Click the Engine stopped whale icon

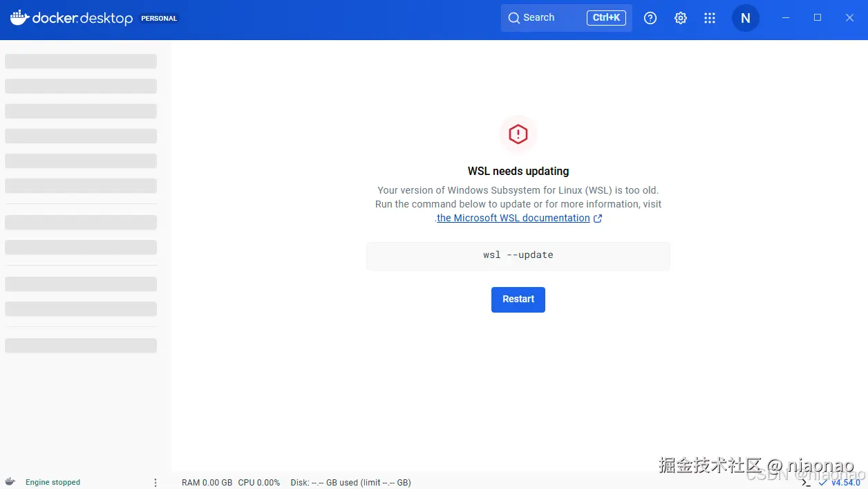[10, 482]
